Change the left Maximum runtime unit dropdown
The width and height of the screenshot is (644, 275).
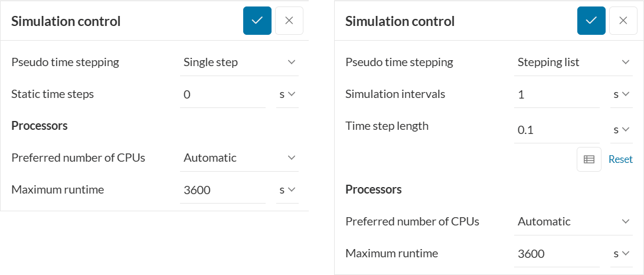click(287, 189)
